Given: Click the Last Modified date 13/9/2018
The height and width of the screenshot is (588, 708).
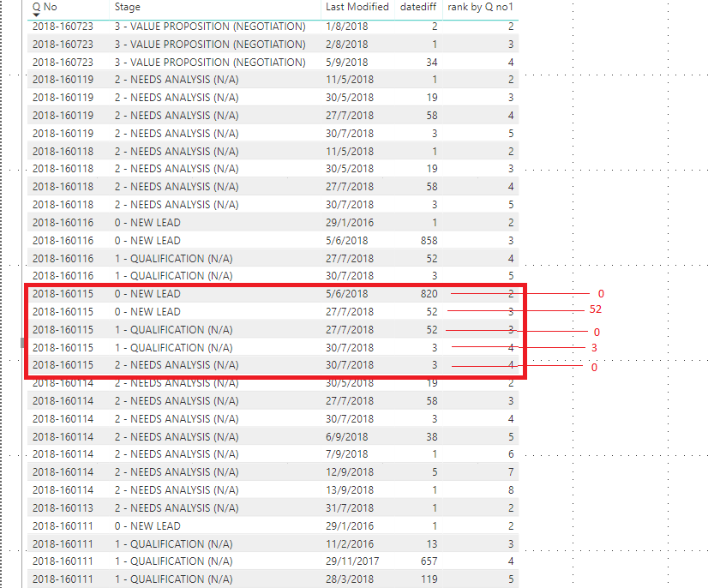Looking at the screenshot, I should [x=350, y=490].
